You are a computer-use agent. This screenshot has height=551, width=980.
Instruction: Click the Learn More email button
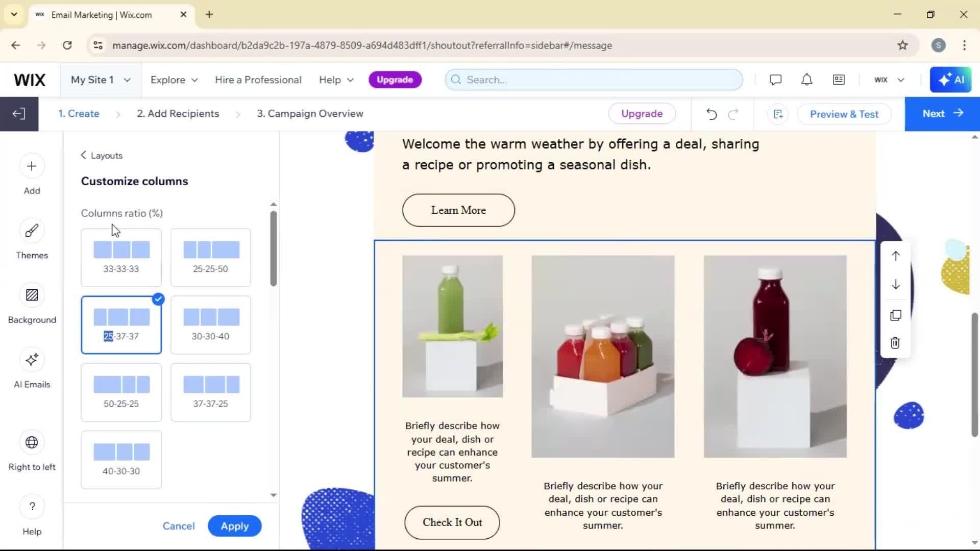pos(458,210)
